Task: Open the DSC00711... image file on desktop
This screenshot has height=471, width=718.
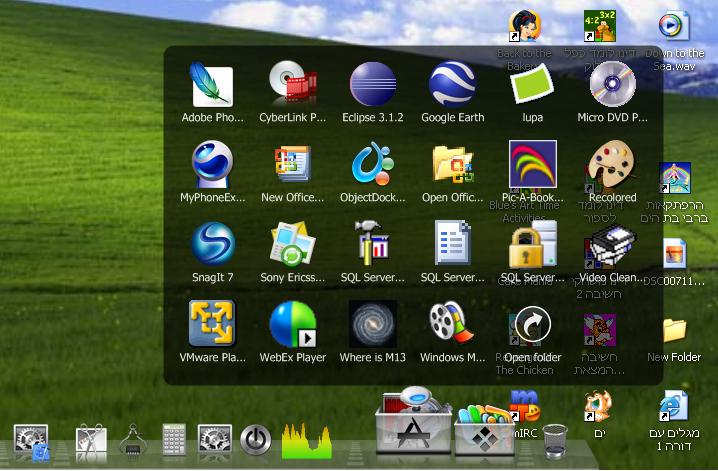Action: (674, 254)
